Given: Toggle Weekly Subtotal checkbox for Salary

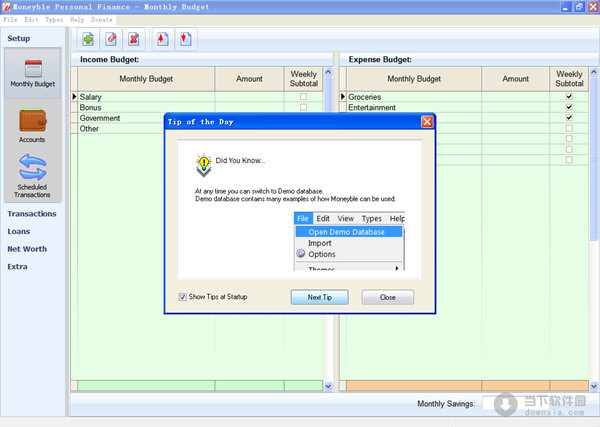Looking at the screenshot, I should tap(303, 96).
